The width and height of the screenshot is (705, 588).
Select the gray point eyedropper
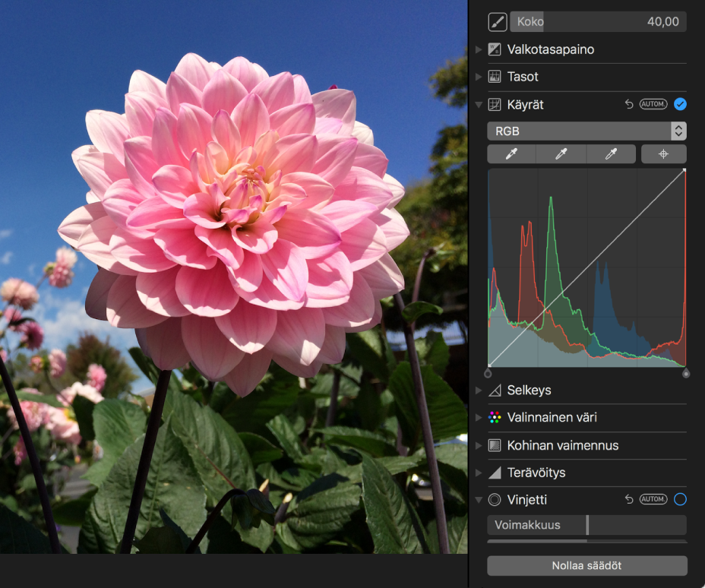pos(561,154)
